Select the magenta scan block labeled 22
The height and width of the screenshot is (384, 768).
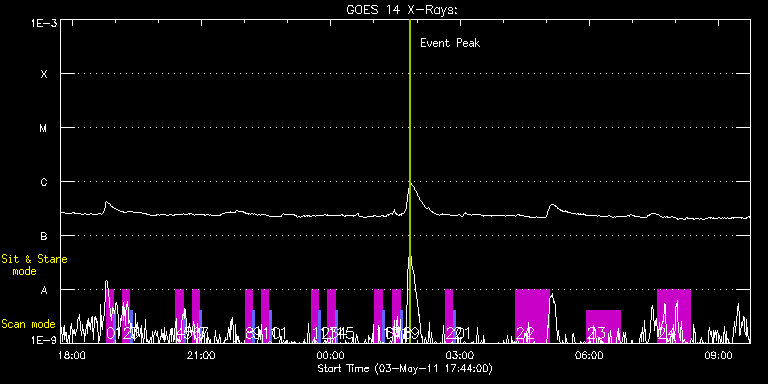(532, 316)
